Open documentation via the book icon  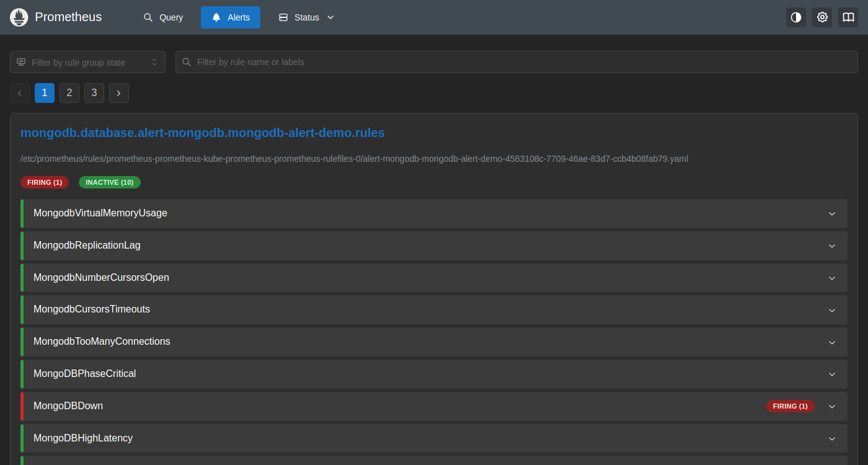[848, 17]
